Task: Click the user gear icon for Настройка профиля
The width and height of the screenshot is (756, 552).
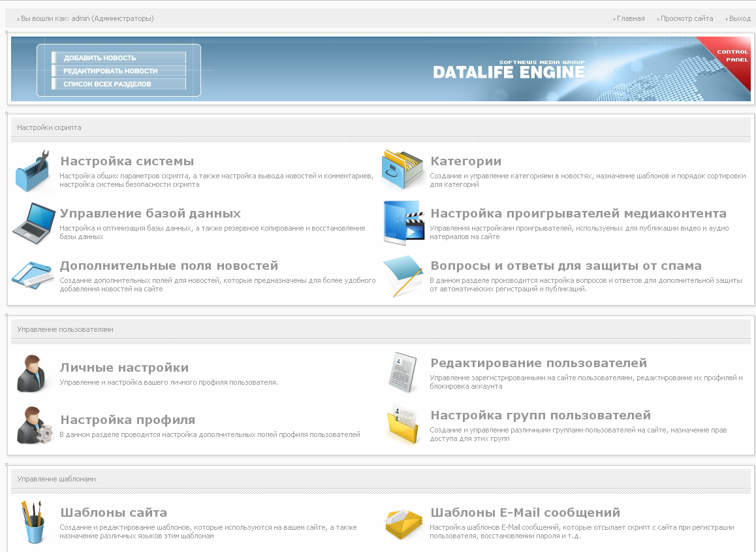Action: [x=34, y=425]
